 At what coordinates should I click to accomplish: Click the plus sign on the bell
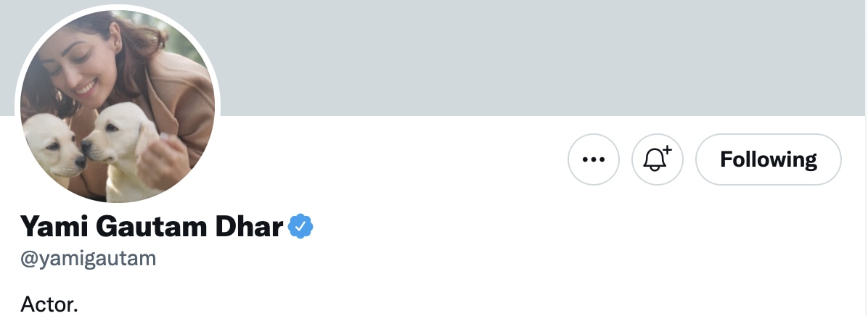pyautogui.click(x=668, y=150)
